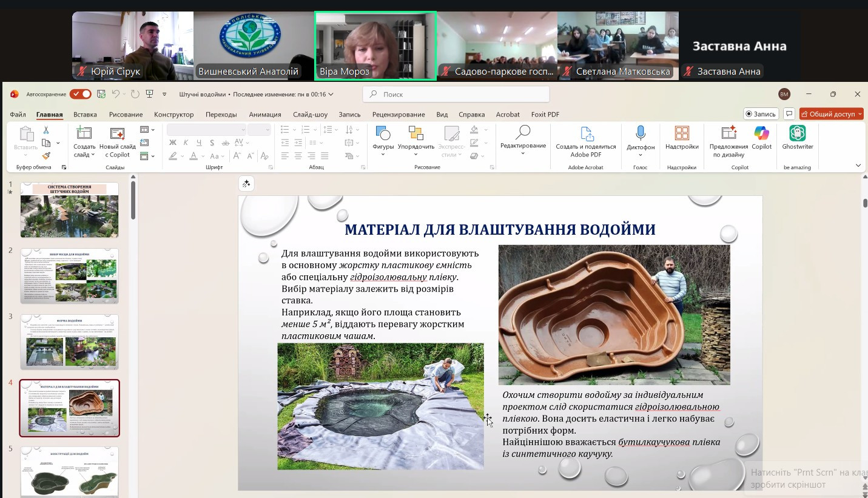Toggle the AutoSave (Автосохранение) switch

(x=80, y=94)
